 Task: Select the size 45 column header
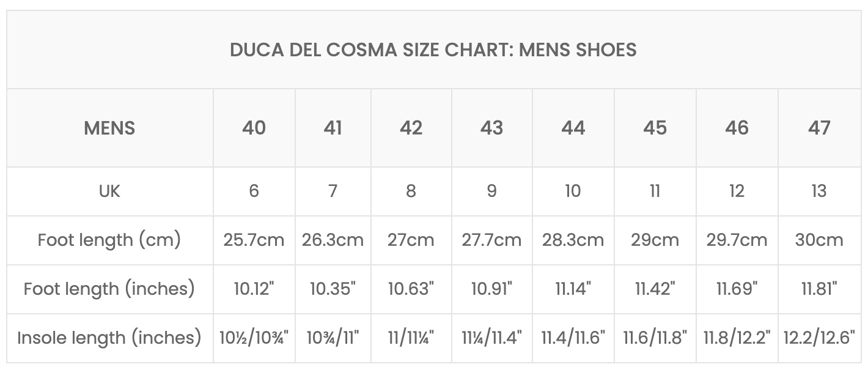tap(655, 128)
